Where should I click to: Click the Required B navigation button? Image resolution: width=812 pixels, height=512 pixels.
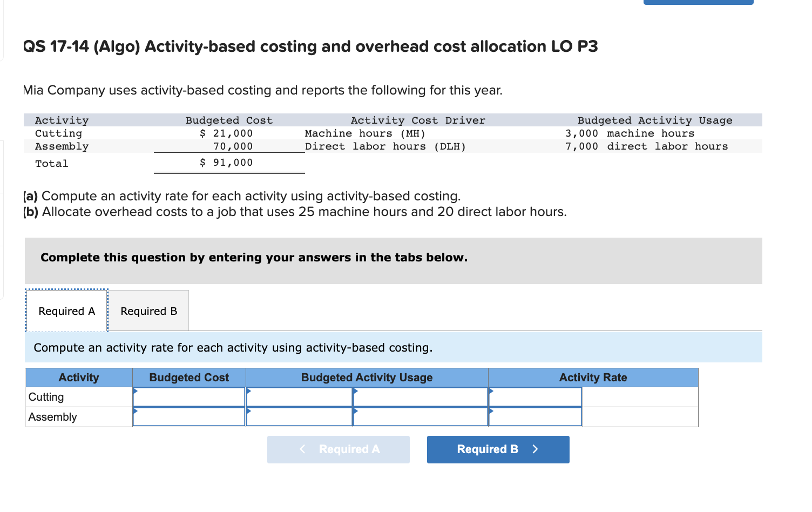tap(497, 449)
